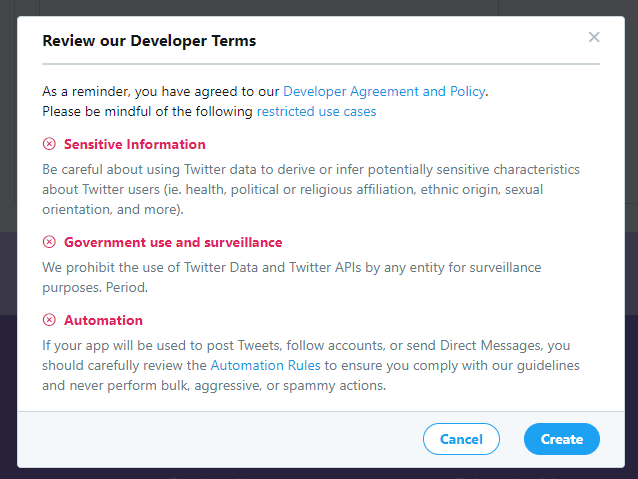Follow the Automation Rules link
Viewport: 638px width, 479px height.
265,365
